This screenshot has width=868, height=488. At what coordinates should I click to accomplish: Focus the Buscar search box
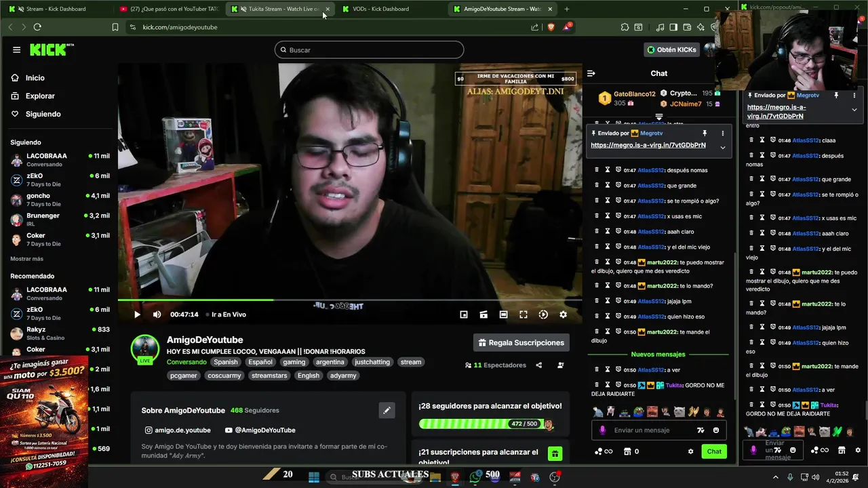click(370, 49)
